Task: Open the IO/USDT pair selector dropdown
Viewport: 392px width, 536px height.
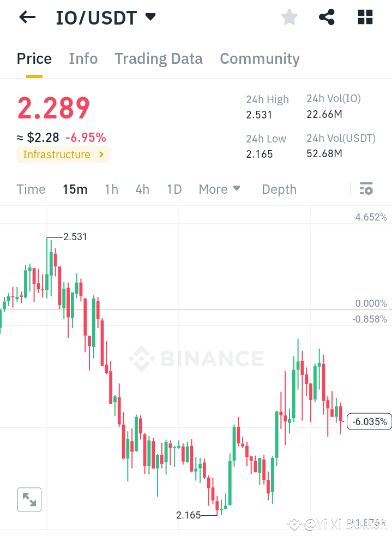Action: point(106,17)
